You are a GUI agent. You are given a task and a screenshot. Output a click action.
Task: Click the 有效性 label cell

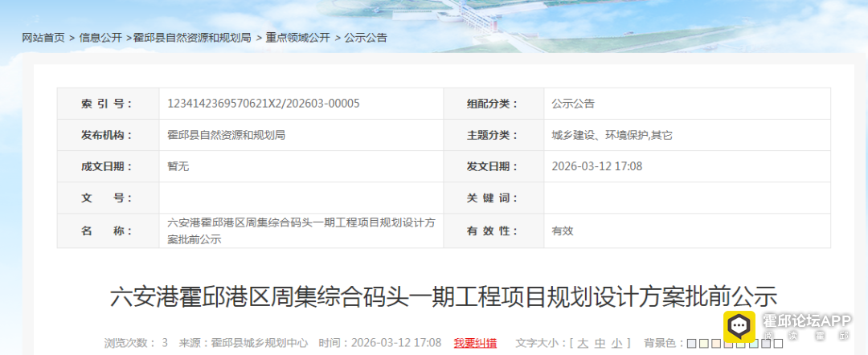tap(493, 231)
